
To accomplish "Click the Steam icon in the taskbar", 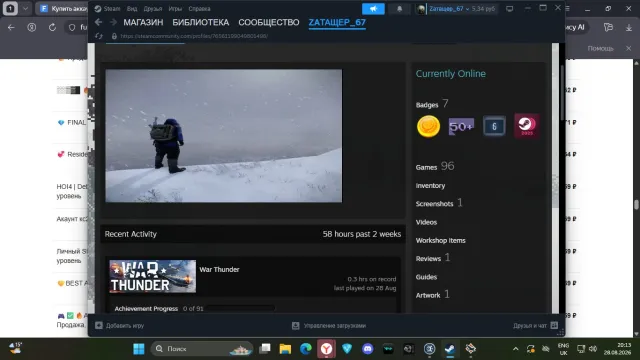I will [x=450, y=349].
